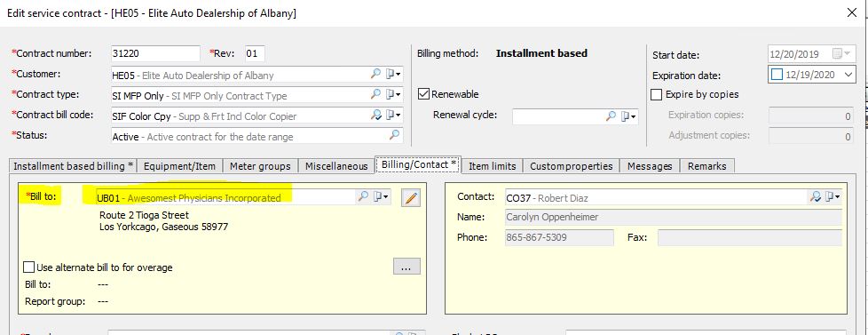Switch to Installment based billing tab
Screen dimensions: 868x335
click(x=73, y=166)
